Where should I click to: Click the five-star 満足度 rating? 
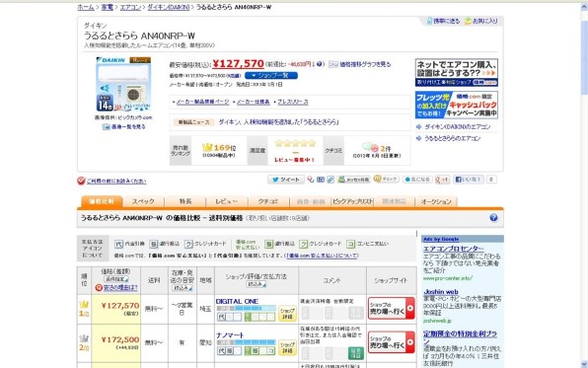tap(295, 144)
